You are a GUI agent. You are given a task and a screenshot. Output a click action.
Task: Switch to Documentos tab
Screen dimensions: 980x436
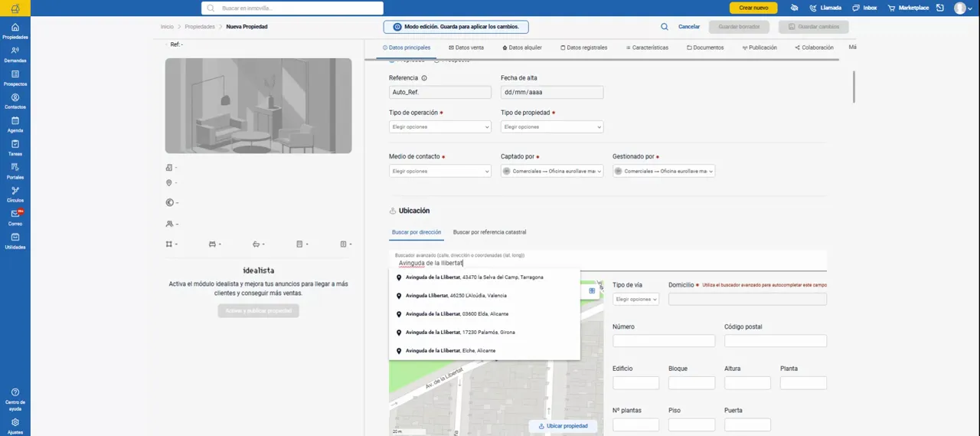(705, 48)
